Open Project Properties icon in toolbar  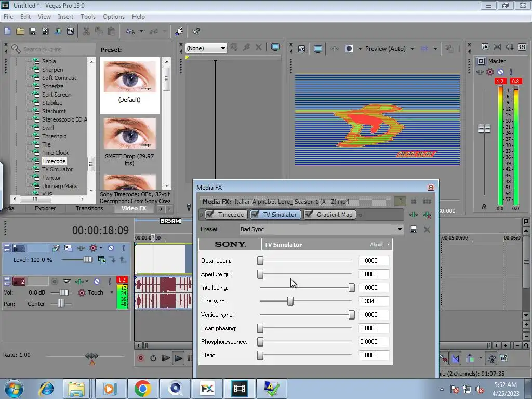(x=70, y=31)
